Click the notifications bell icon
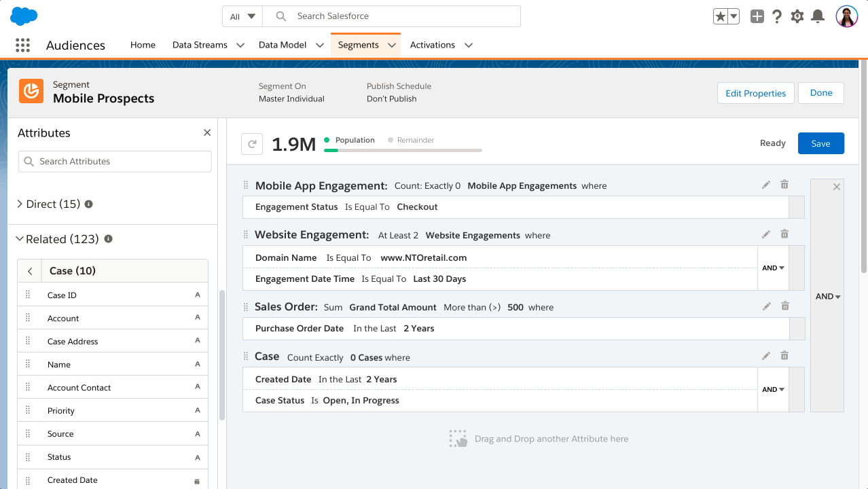This screenshot has width=868, height=489. (x=818, y=16)
